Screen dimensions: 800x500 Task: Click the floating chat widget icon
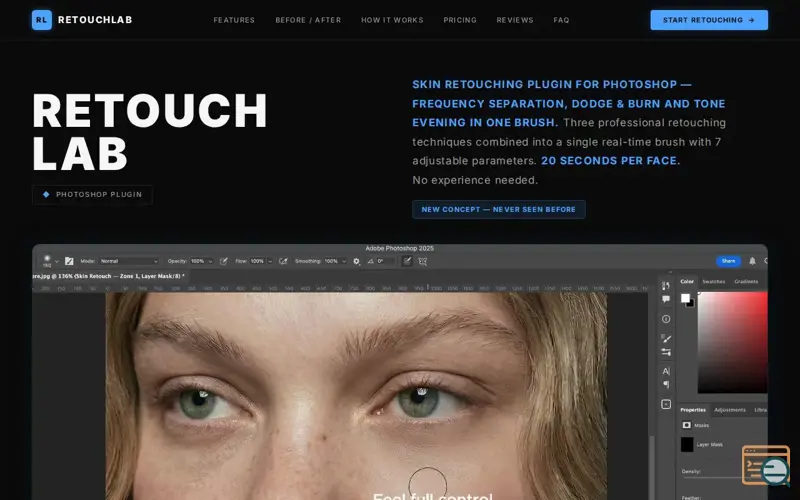point(766,465)
